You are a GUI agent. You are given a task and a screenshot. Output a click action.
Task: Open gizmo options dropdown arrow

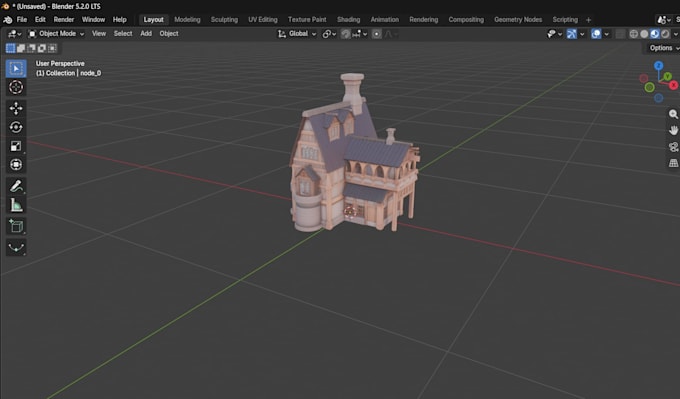tap(582, 34)
